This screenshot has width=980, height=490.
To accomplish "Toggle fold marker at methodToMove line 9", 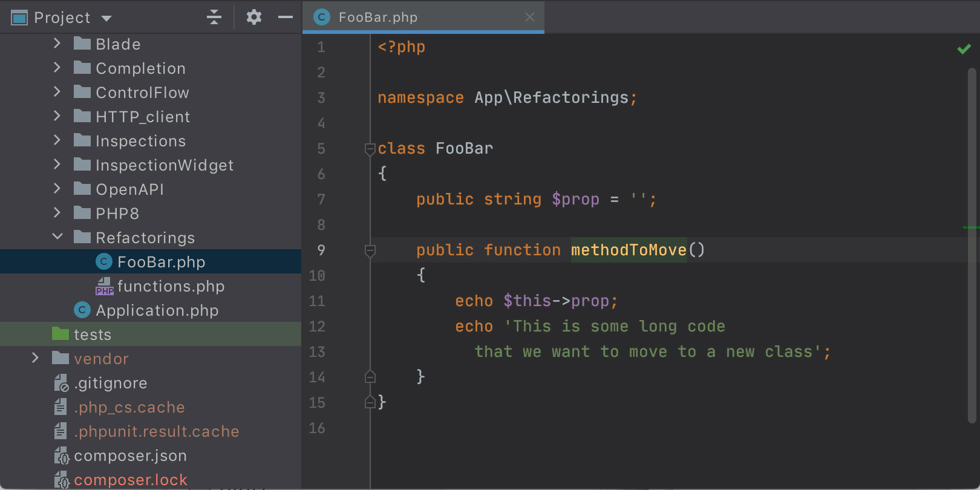I will click(x=370, y=250).
